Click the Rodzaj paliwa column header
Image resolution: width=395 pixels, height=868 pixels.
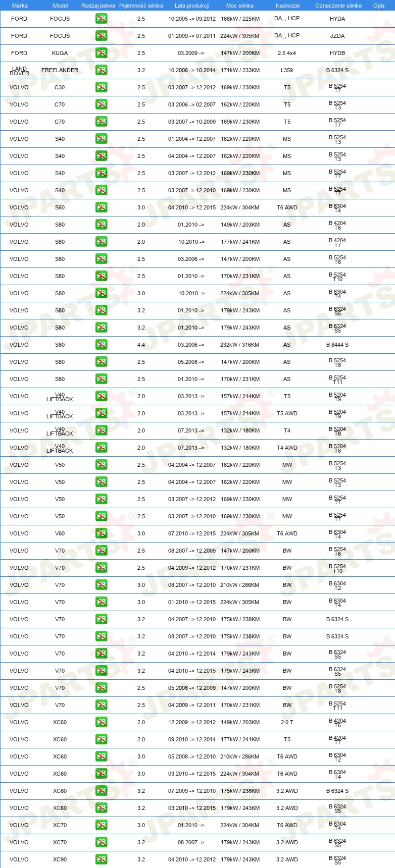click(x=98, y=6)
